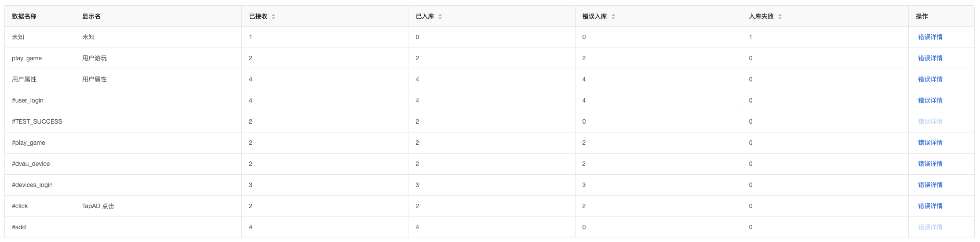Open 错误详情 for the #click row
Viewport: 980px width, 242px height.
coord(930,206)
